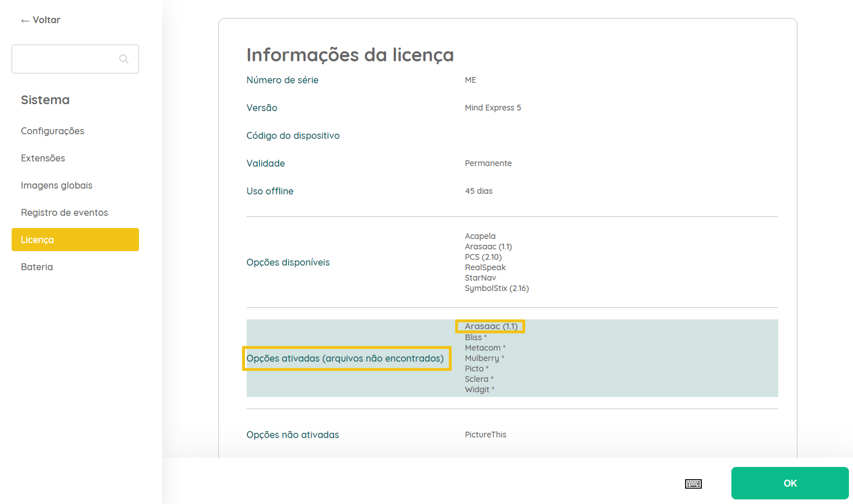Click the Opções disponíveis label
This screenshot has width=853, height=504.
pyautogui.click(x=288, y=262)
